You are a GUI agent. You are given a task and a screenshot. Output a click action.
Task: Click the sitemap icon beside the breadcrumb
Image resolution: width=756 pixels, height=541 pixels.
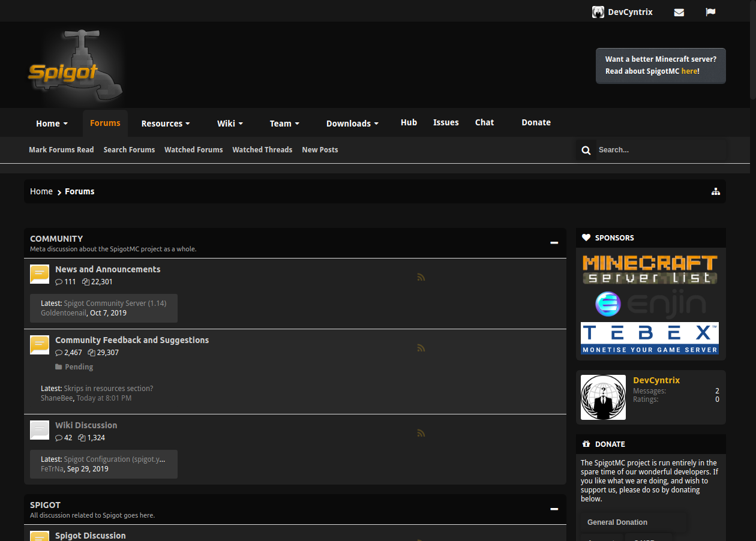(715, 191)
